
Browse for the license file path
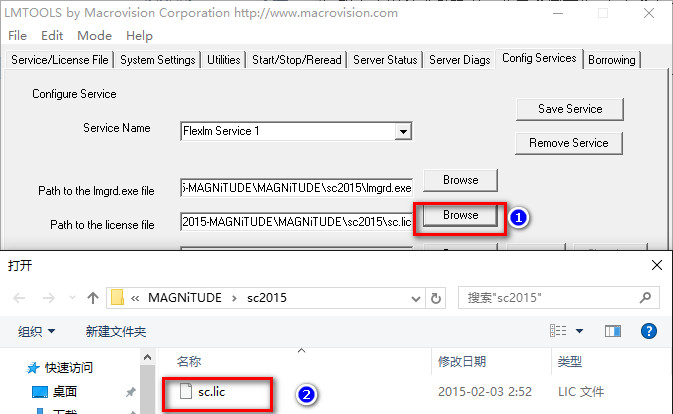(x=461, y=215)
